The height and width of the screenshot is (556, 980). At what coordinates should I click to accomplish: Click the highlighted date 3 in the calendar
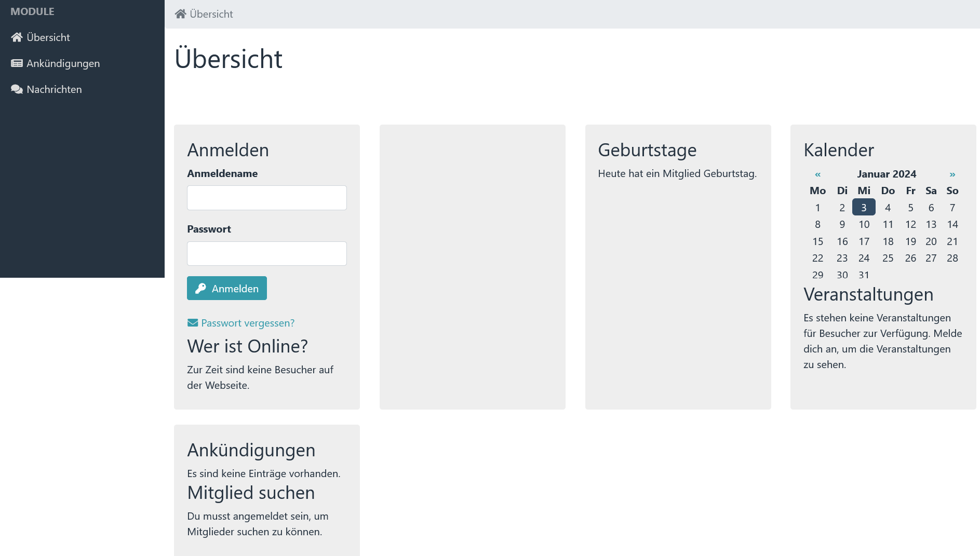(x=864, y=207)
